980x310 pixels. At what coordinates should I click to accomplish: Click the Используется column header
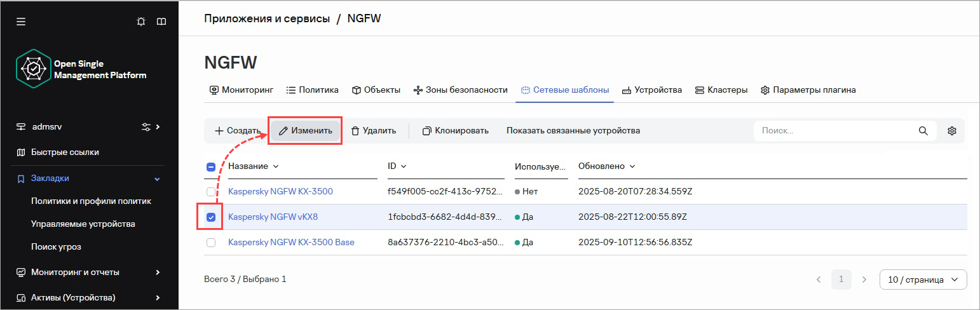click(540, 166)
